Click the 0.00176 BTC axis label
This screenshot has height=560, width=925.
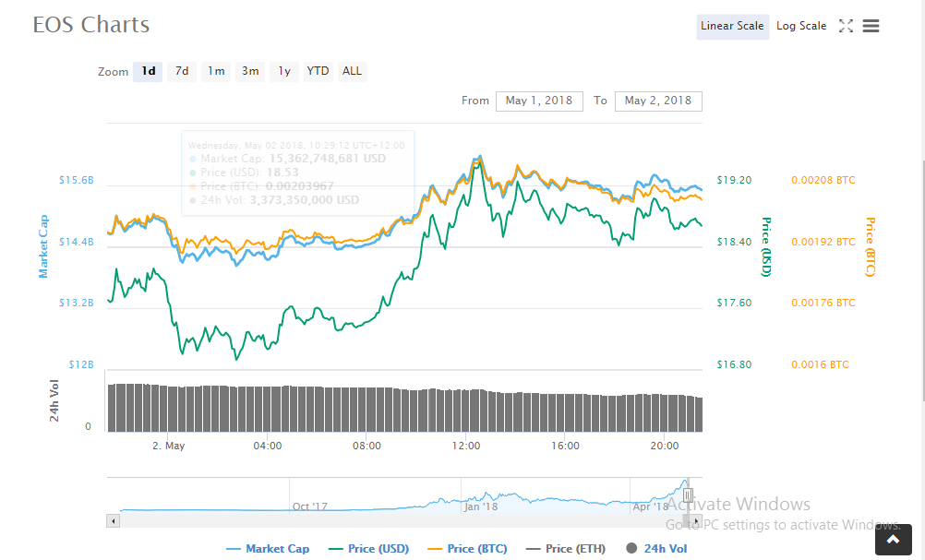point(823,303)
